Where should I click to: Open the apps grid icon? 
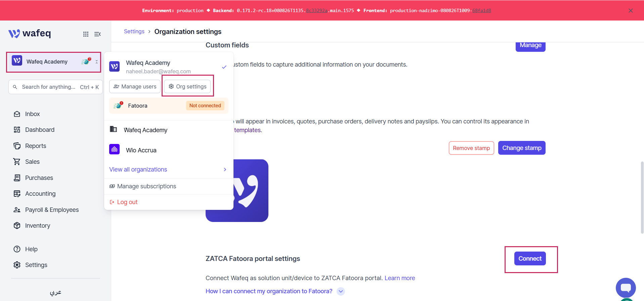pyautogui.click(x=86, y=34)
